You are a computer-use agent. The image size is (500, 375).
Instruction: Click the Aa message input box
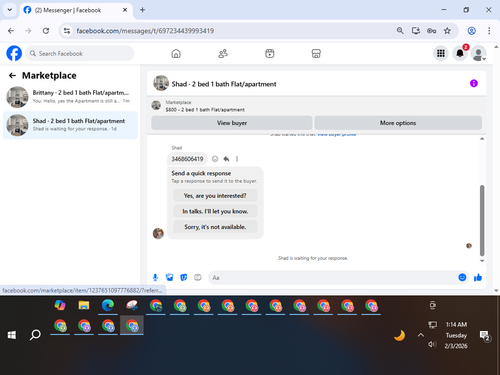coord(333,277)
